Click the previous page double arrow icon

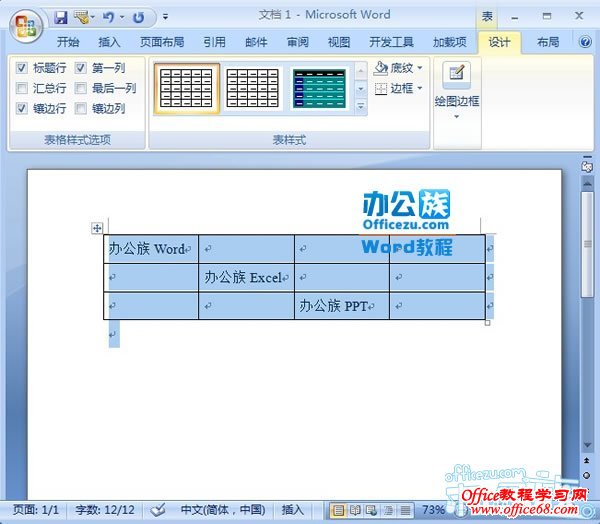587,460
